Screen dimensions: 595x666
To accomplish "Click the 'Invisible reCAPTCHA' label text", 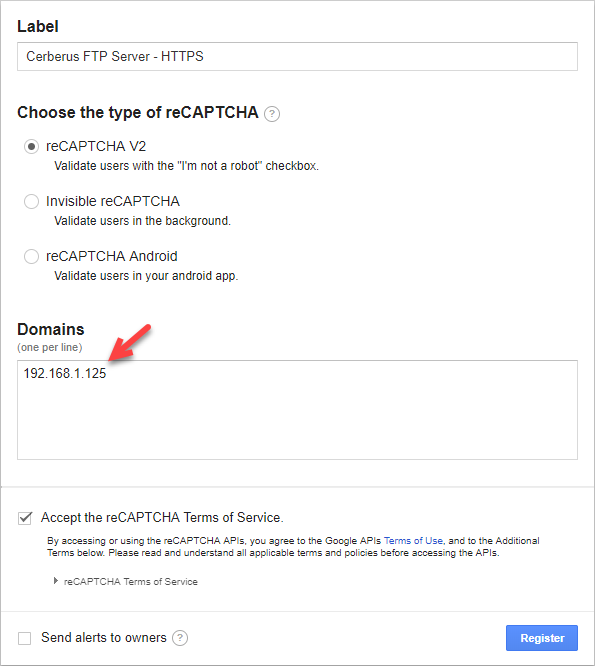I will click(x=113, y=201).
